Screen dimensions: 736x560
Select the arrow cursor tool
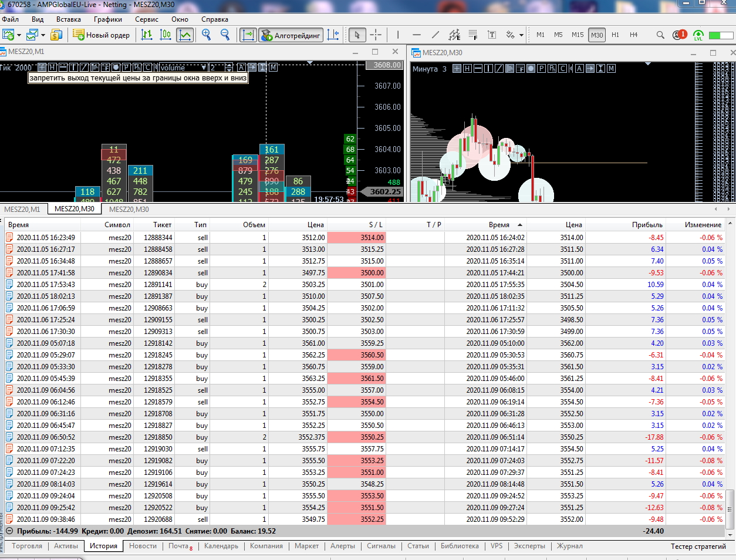point(357,35)
